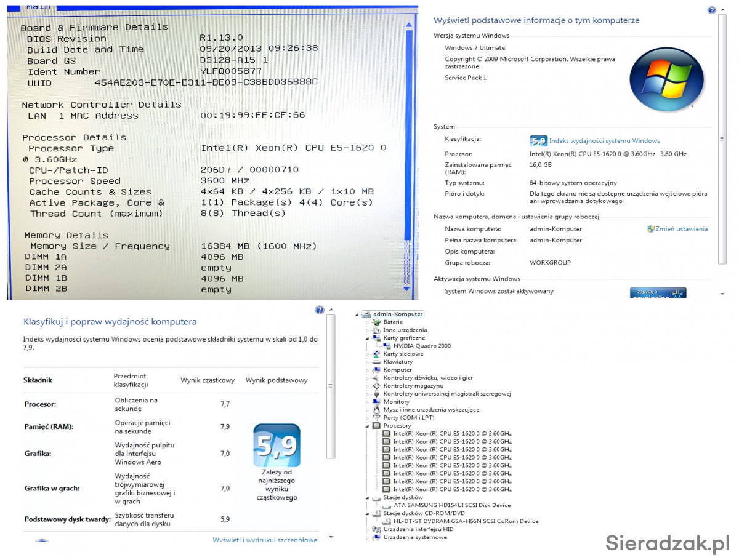
Task: Click the MAC address 00:19:99:FF:CF:66
Action: [x=252, y=115]
